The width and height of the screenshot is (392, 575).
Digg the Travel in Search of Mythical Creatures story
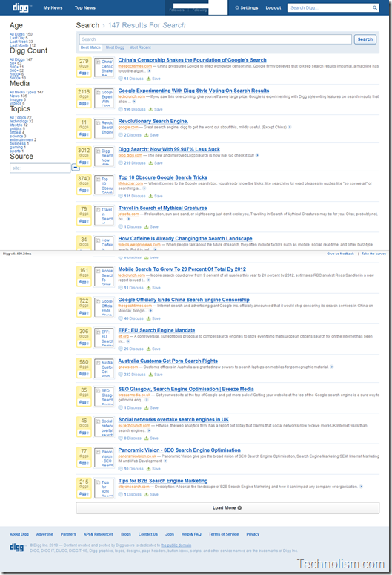click(84, 221)
